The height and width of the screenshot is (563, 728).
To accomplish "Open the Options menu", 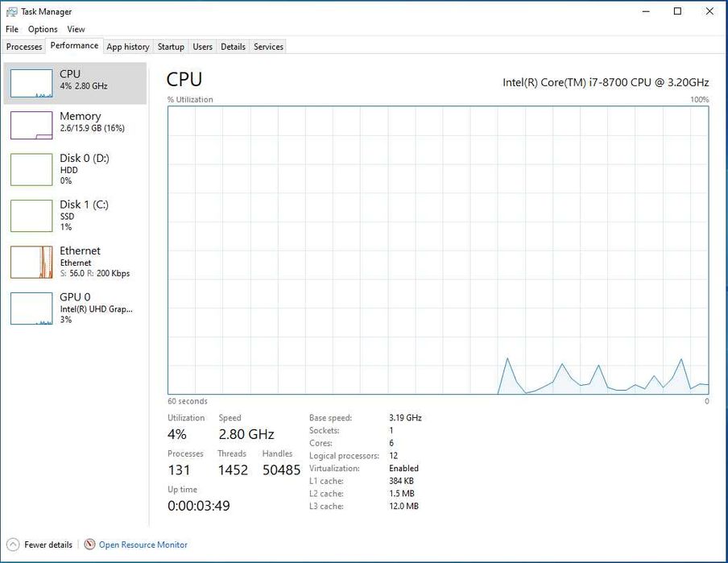I will coord(43,29).
